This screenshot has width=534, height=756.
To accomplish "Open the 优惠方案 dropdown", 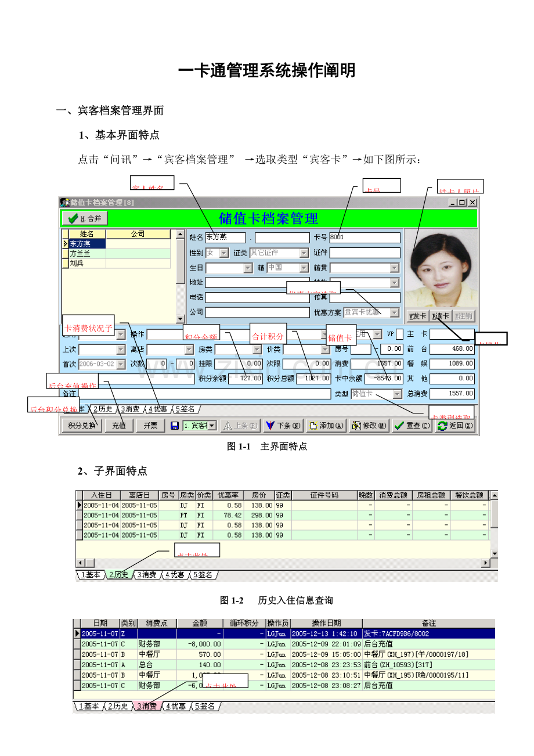I will [395, 313].
